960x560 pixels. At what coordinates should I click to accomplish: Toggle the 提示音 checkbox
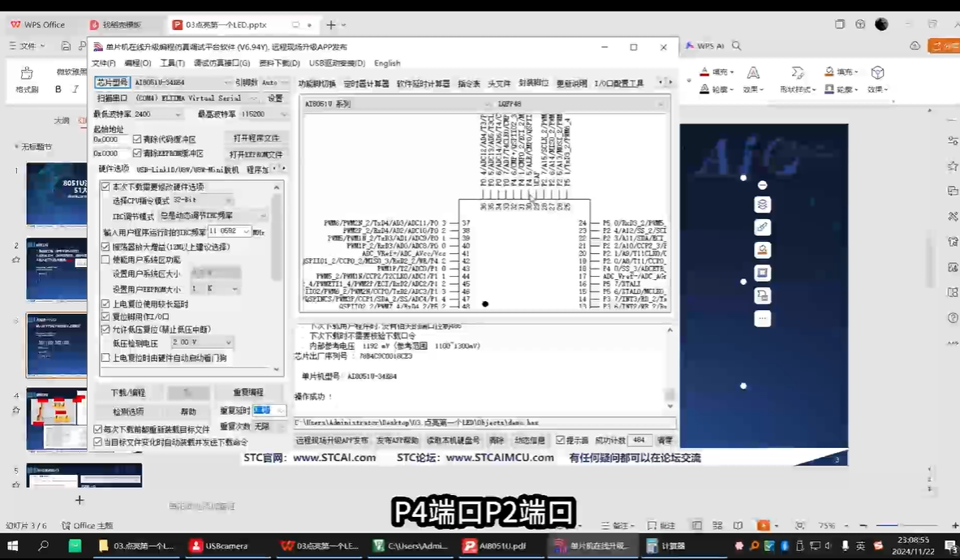click(560, 440)
